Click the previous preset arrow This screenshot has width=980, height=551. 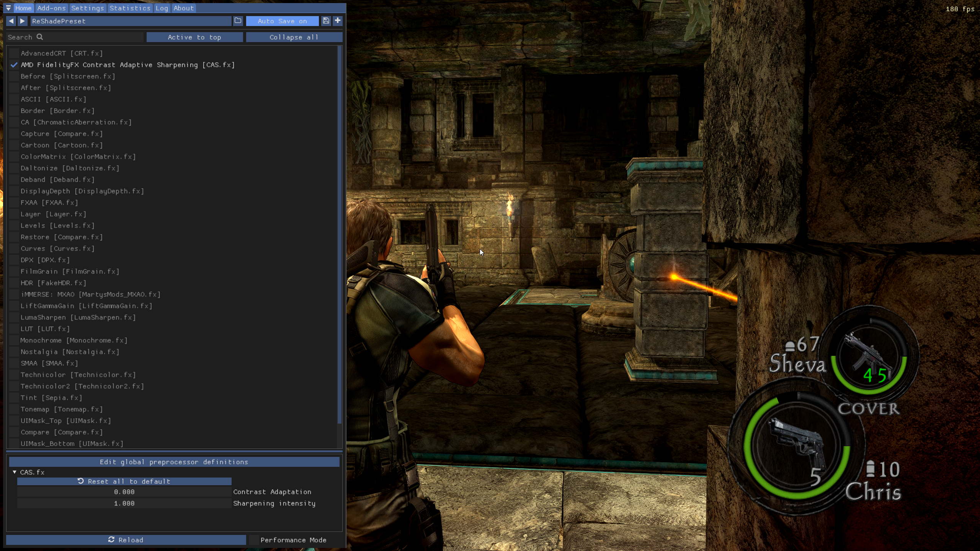click(11, 21)
